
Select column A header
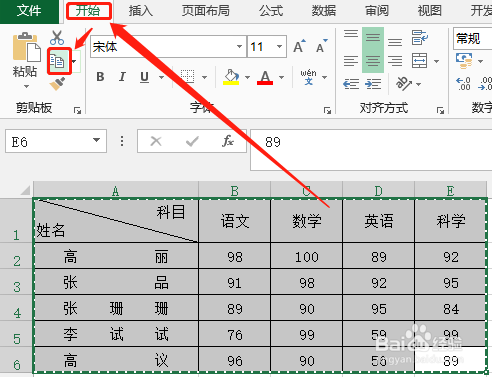[x=116, y=190]
